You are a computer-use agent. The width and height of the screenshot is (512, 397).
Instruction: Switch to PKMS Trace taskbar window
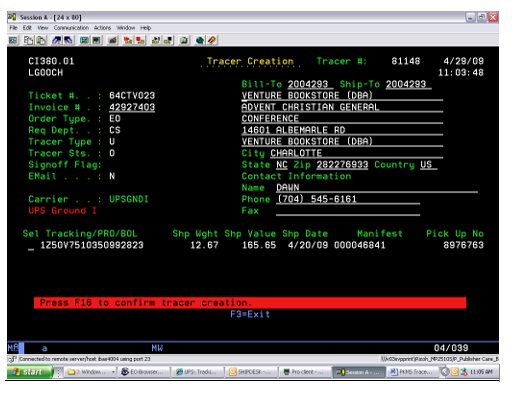point(412,372)
